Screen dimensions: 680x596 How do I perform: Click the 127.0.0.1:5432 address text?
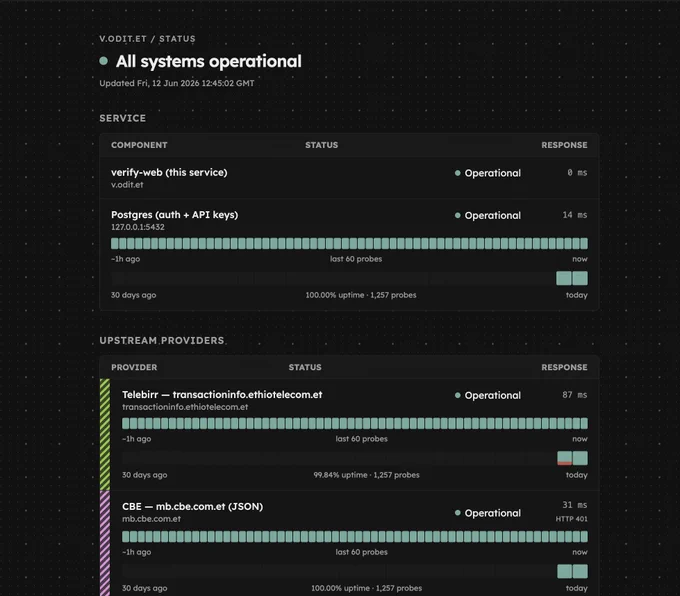138,227
